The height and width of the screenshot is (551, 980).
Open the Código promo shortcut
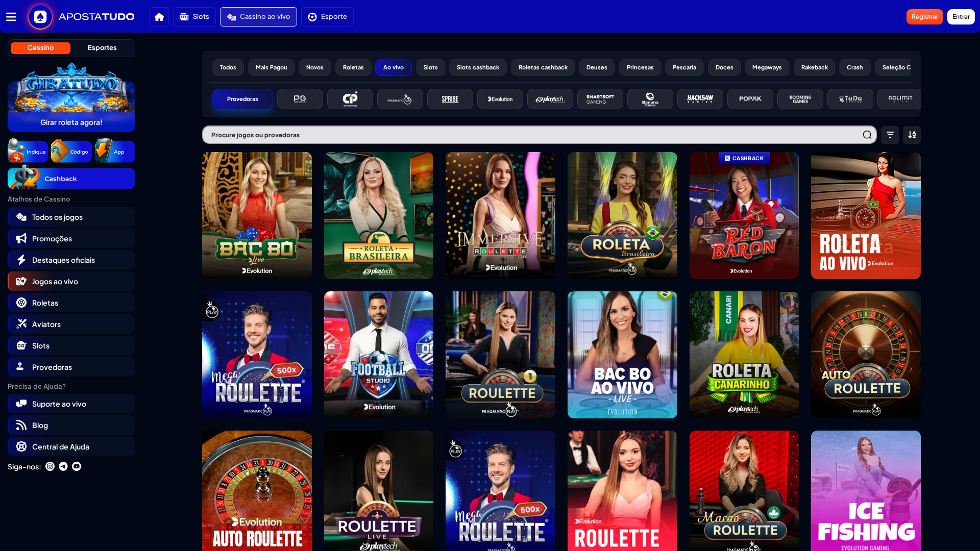pyautogui.click(x=71, y=152)
